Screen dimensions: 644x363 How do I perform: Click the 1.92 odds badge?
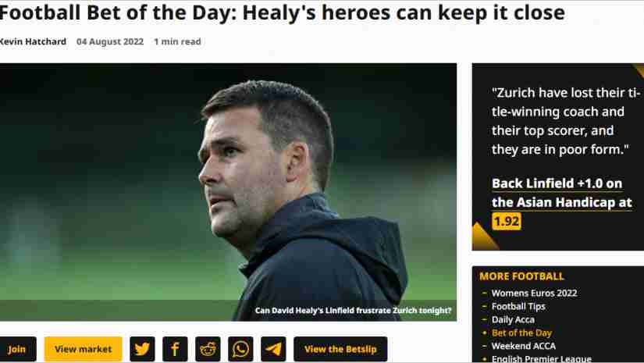[507, 222]
